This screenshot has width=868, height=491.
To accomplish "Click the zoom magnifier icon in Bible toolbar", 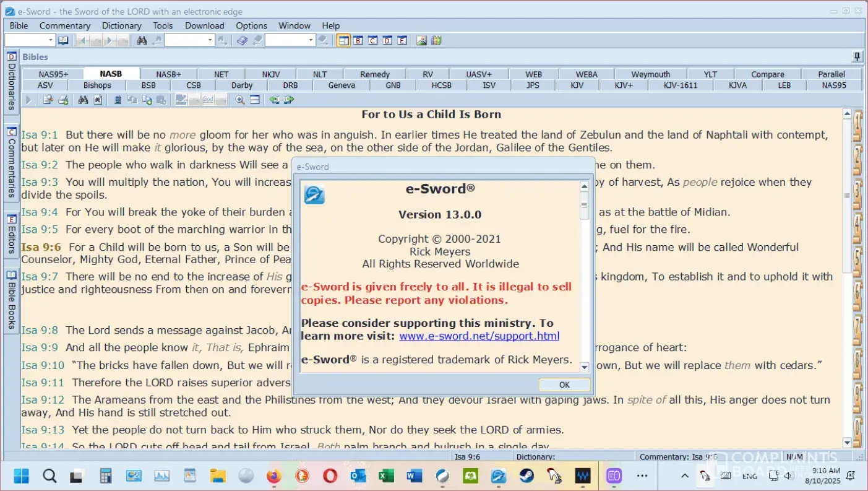I will 240,100.
